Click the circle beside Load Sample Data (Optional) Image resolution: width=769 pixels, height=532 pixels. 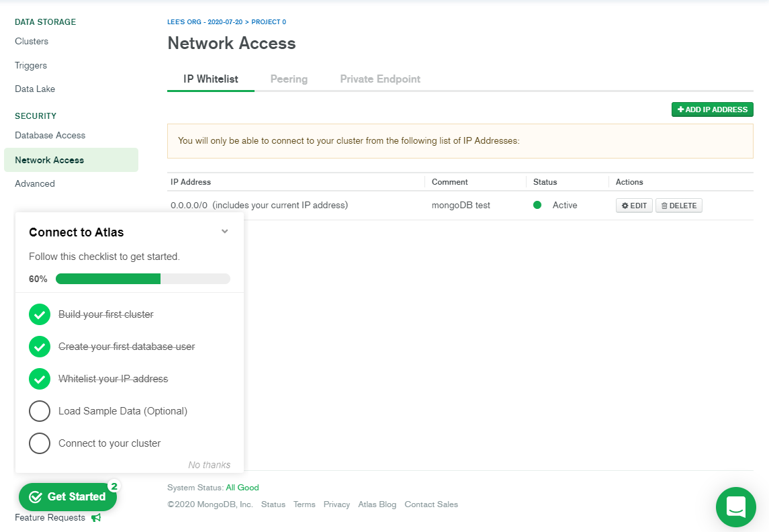click(x=40, y=411)
